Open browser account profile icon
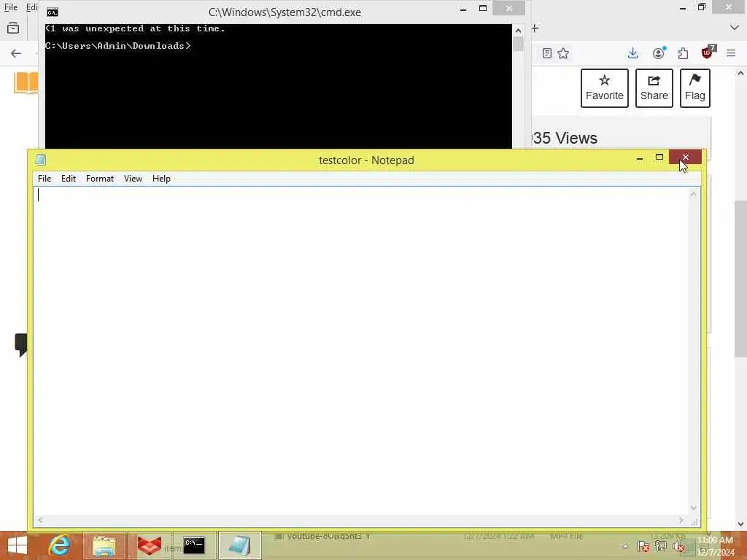 (659, 53)
